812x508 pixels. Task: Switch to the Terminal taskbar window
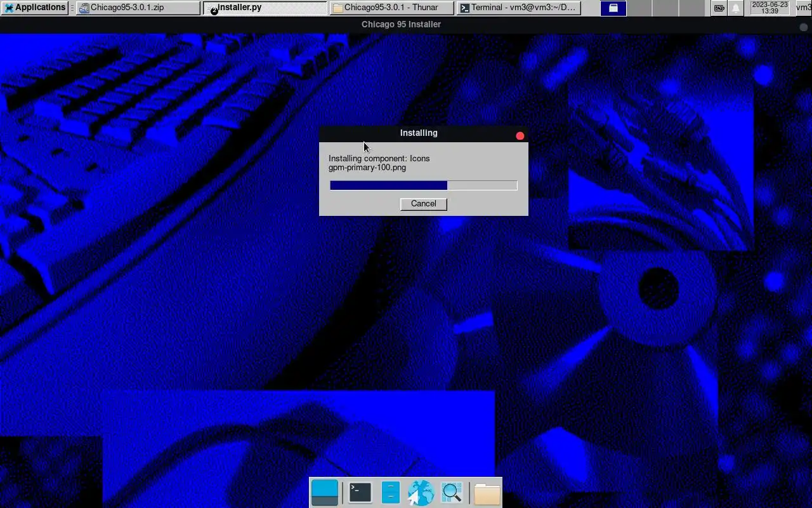pos(519,8)
